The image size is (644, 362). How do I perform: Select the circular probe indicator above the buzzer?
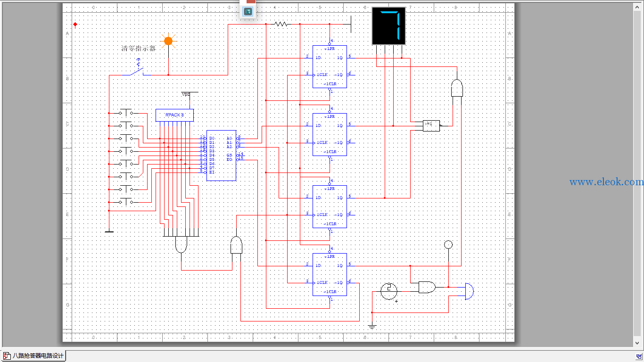click(x=448, y=244)
